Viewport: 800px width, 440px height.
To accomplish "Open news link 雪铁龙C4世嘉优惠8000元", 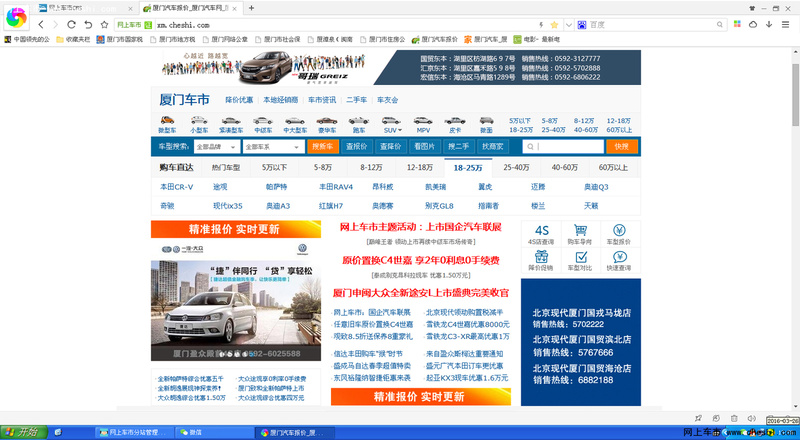I will [x=468, y=325].
